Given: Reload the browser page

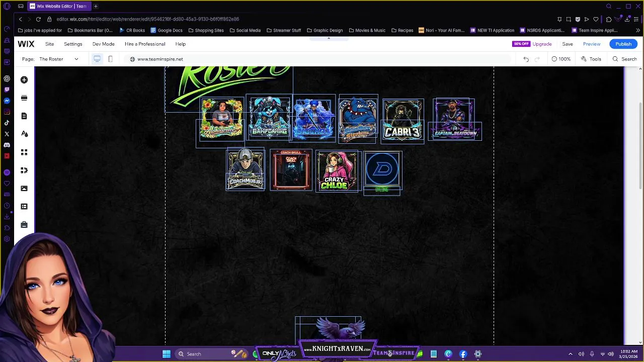Looking at the screenshot, I should click(x=38, y=19).
